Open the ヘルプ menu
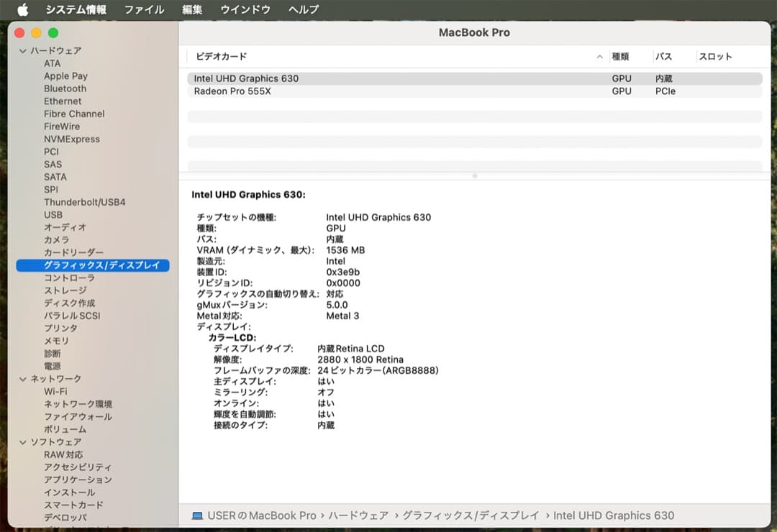 click(304, 9)
